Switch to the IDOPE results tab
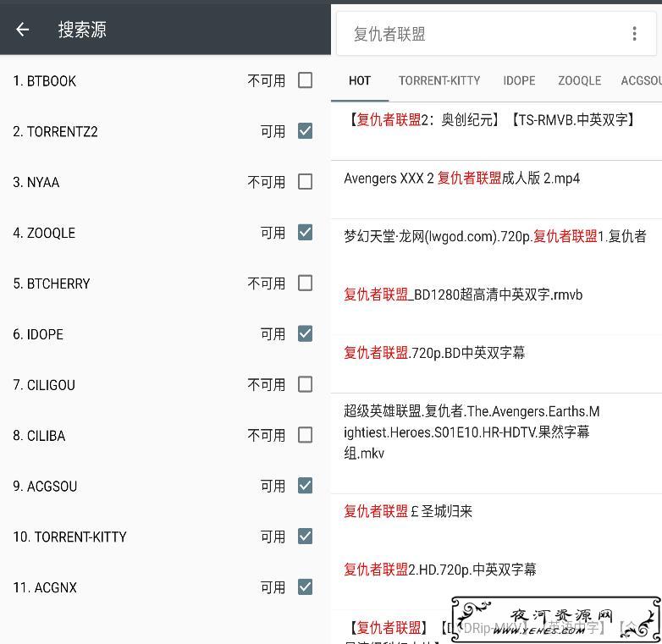This screenshot has width=662, height=644. point(519,80)
